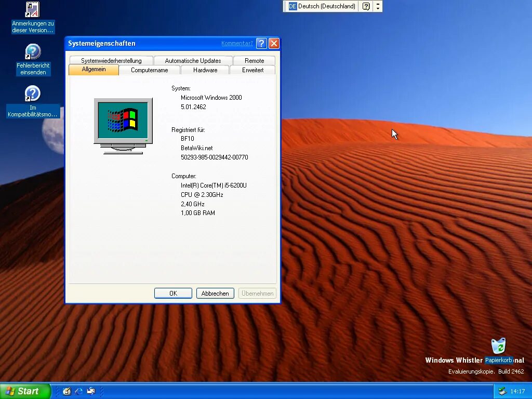Click the third quick launch icon after Internet Explorer
This screenshot has height=399, width=532.
[90, 391]
